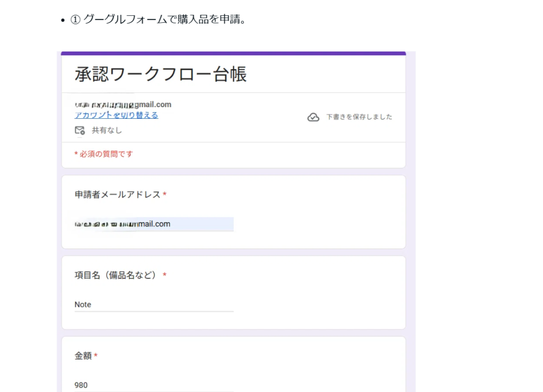This screenshot has height=392, width=543.
Task: Focus the 申請者メールアドレス input field
Action: [154, 224]
